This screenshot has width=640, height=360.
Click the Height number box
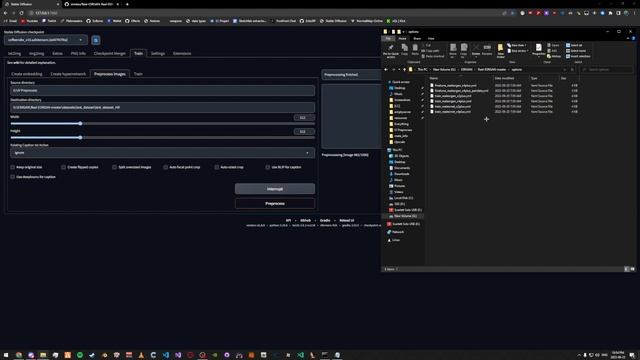[x=304, y=131]
